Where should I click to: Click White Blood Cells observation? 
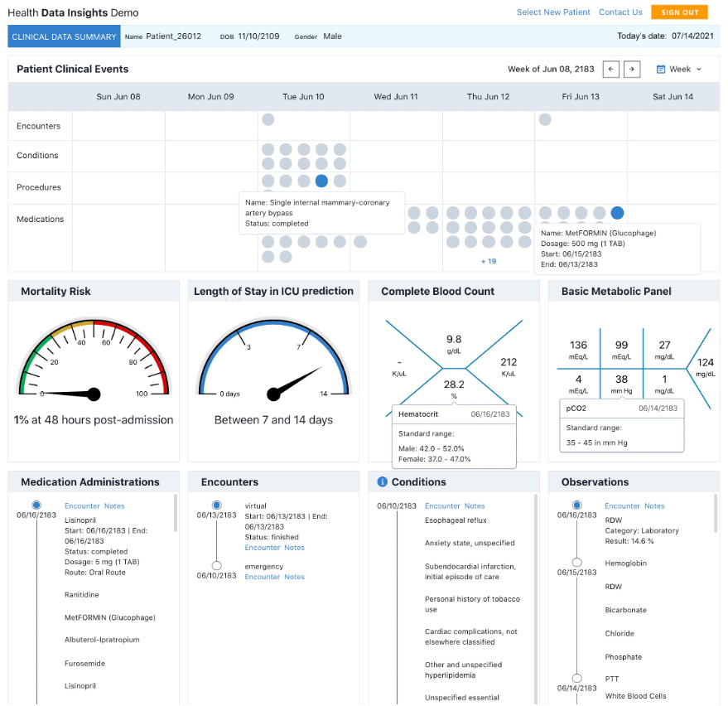point(635,696)
